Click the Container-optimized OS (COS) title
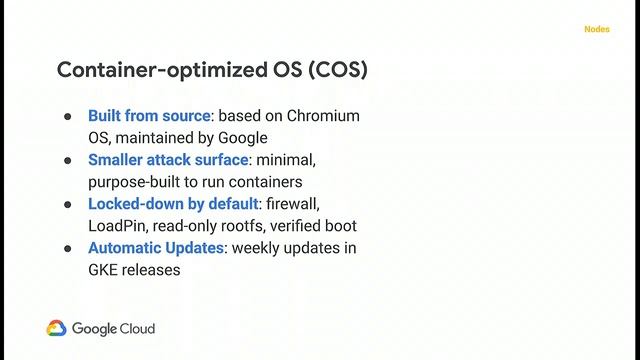This screenshot has height=360, width=640. click(x=212, y=70)
